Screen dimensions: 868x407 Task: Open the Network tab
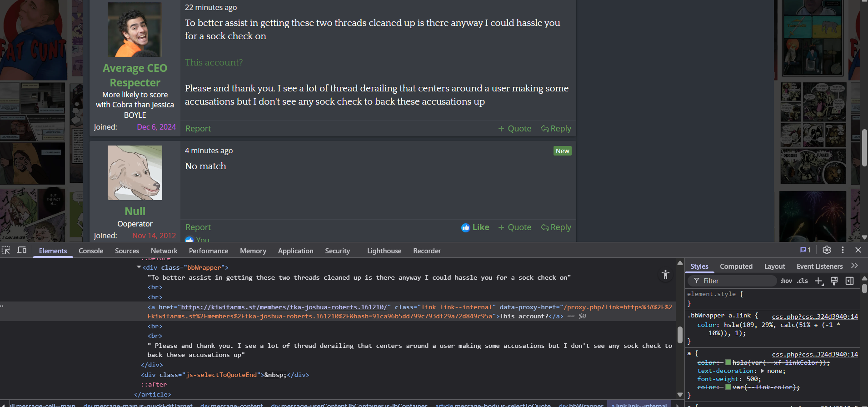coord(164,251)
